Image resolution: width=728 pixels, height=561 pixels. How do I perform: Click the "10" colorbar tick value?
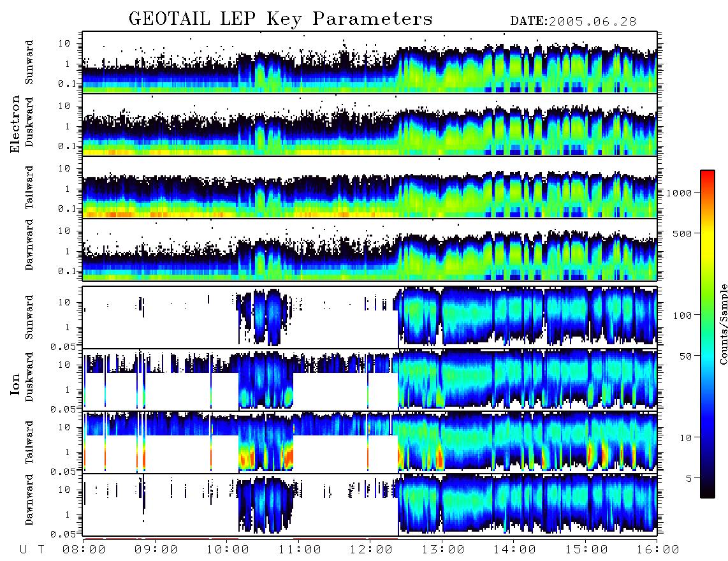click(685, 437)
